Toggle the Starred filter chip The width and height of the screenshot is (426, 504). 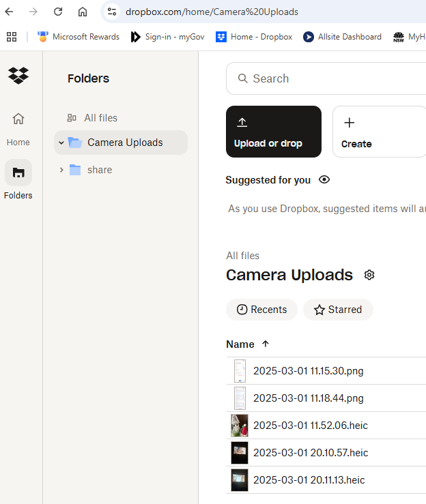[338, 310]
